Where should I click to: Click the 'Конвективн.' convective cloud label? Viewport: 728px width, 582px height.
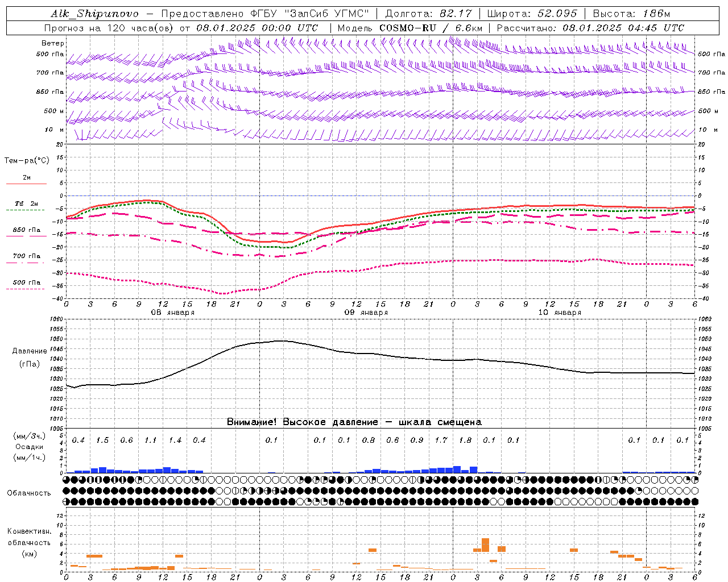29,531
